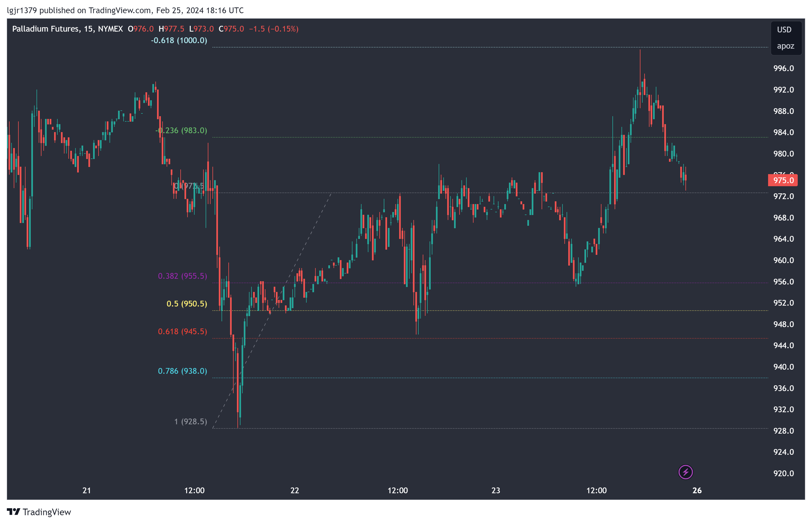This screenshot has width=812, height=524.
Task: Click the -0.618 (1000.0) extension label
Action: click(179, 40)
